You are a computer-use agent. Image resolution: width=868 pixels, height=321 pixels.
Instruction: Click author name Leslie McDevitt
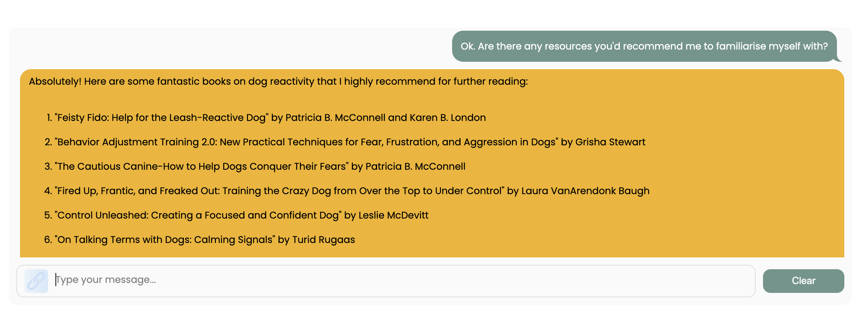tap(393, 215)
